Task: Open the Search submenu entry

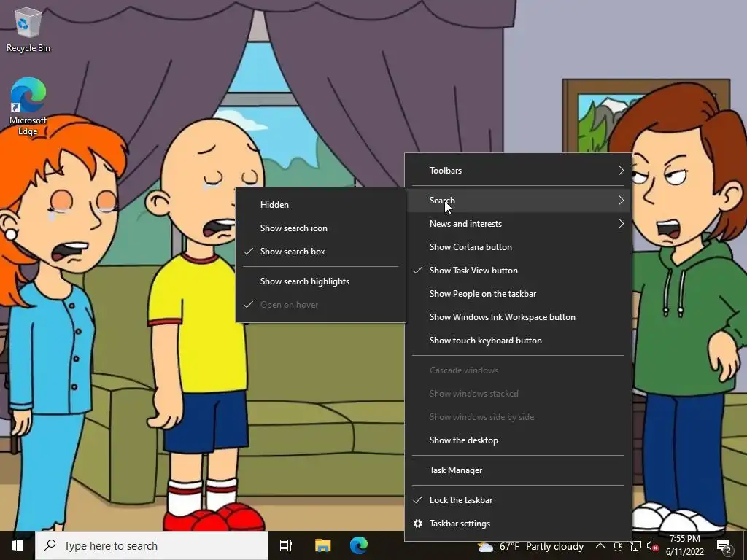Action: click(519, 201)
